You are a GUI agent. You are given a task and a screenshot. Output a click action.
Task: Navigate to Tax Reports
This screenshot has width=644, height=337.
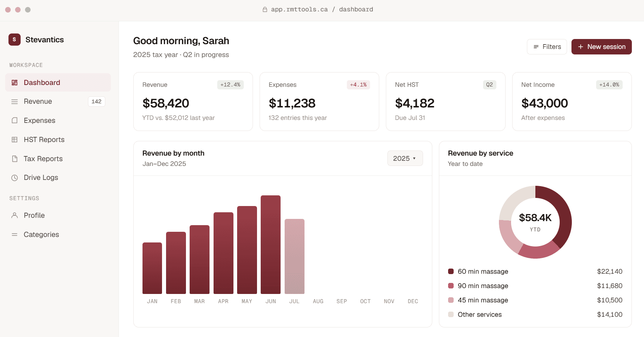click(58, 159)
